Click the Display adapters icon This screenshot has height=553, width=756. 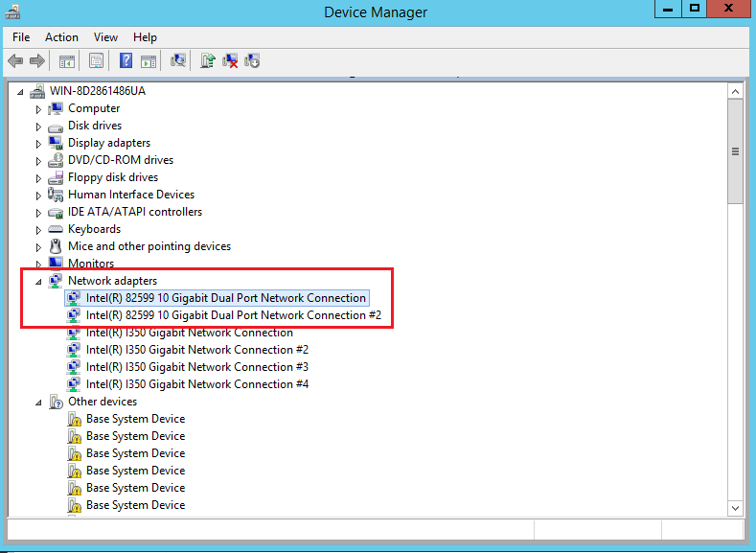tap(56, 143)
